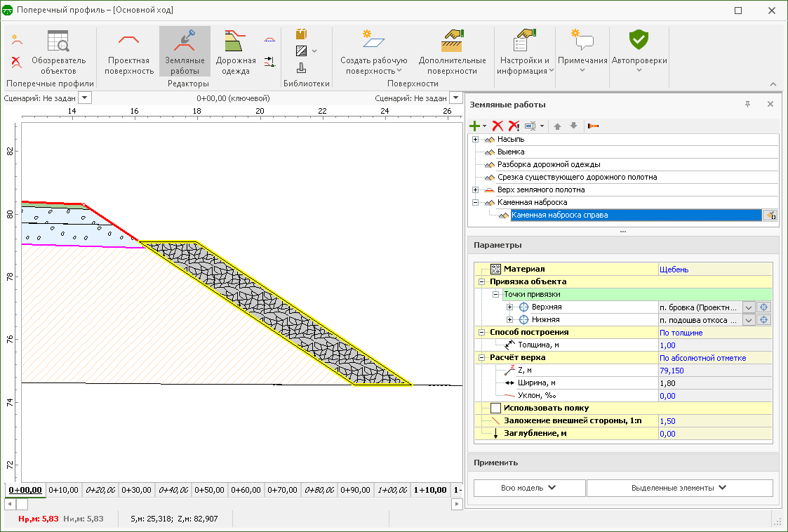Image resolution: width=788 pixels, height=532 pixels.
Task: Click the Всю модель apply button
Action: pyautogui.click(x=529, y=488)
